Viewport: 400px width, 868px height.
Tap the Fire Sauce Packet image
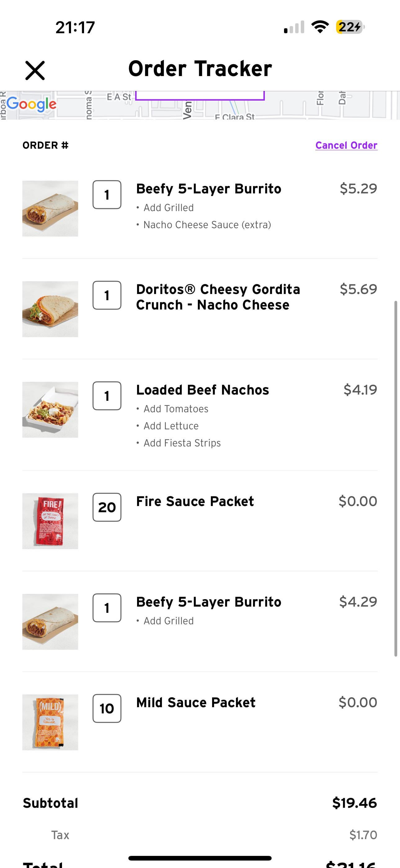(x=50, y=521)
